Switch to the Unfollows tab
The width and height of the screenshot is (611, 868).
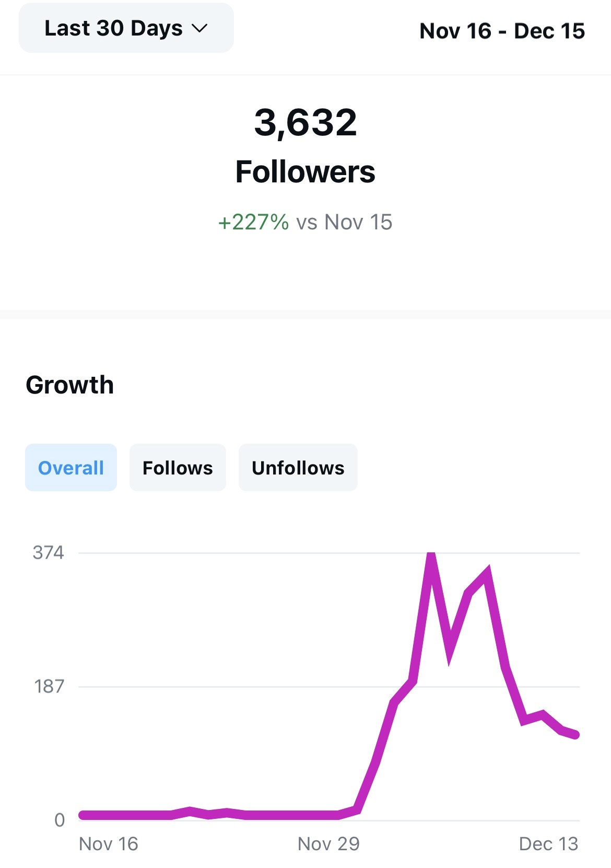[298, 468]
